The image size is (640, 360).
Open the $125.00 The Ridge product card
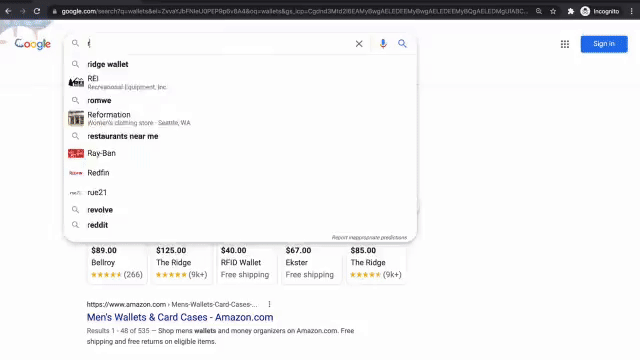coord(182,263)
